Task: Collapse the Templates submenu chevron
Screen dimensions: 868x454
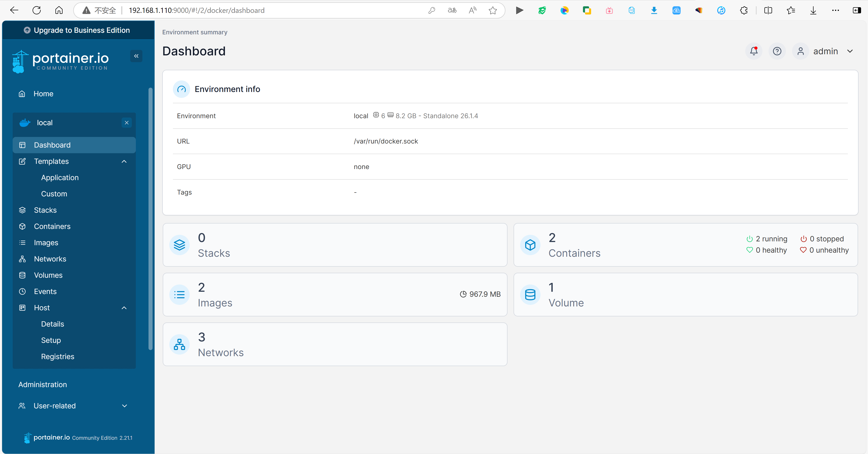Action: (124, 161)
